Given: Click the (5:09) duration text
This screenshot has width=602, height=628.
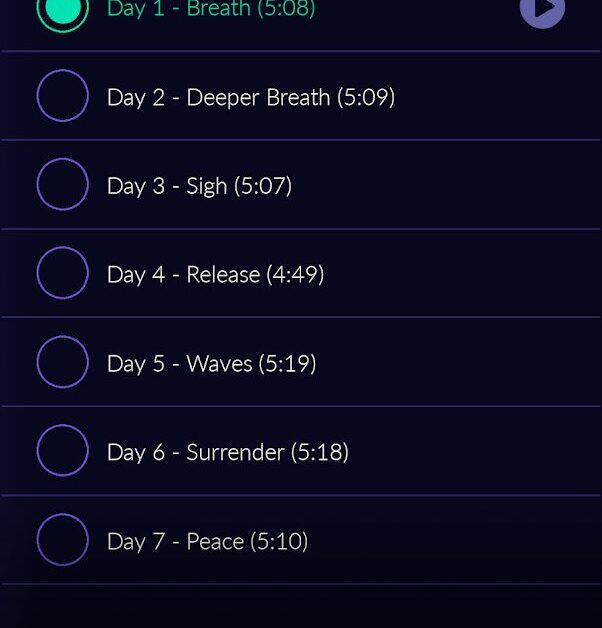Looking at the screenshot, I should point(366,98).
